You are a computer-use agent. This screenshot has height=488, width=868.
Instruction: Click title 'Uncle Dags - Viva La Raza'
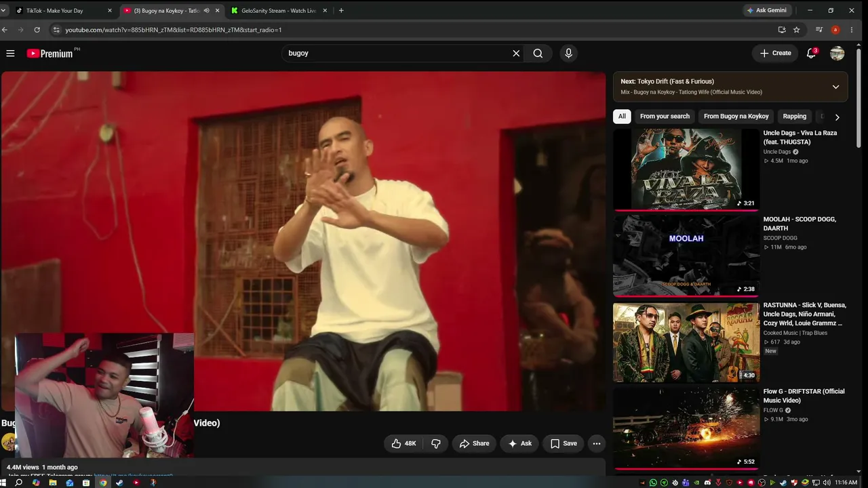tap(800, 138)
